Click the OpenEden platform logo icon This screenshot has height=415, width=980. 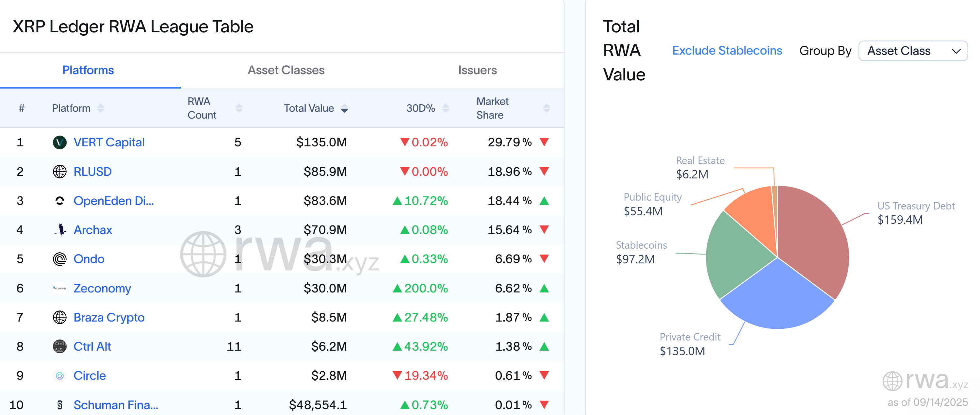click(59, 200)
